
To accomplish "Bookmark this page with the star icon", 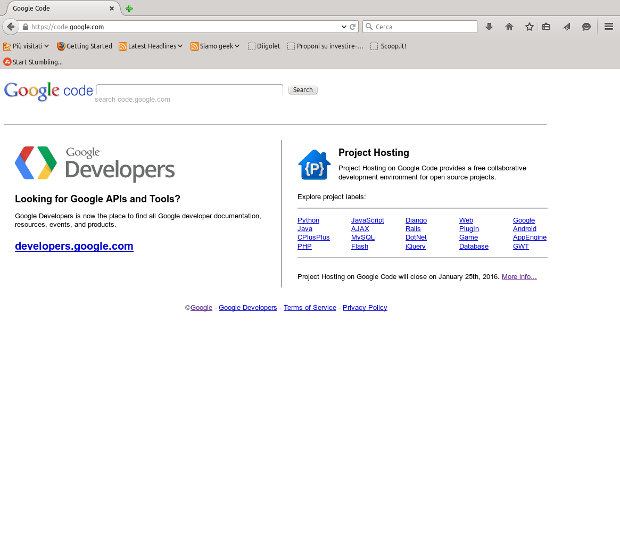I will click(529, 27).
